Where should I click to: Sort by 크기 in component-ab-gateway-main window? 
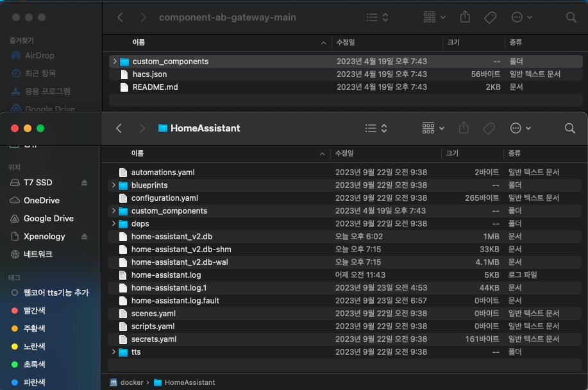pos(454,42)
